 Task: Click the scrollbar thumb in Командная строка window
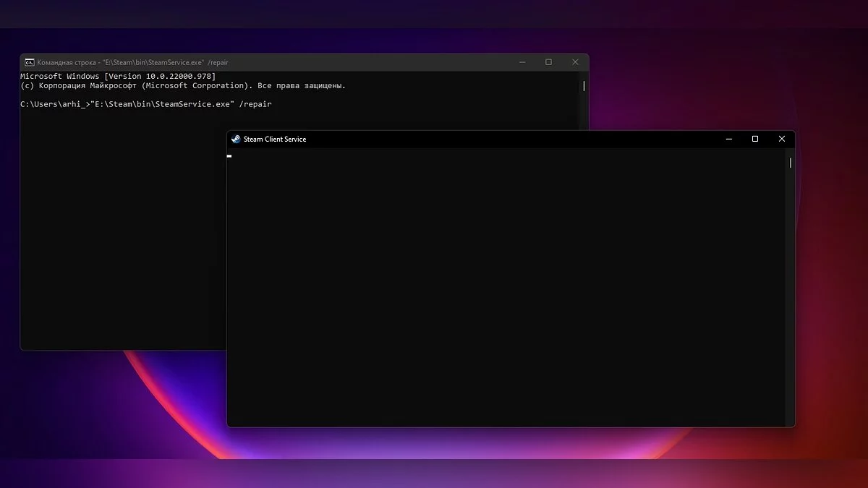tap(584, 86)
